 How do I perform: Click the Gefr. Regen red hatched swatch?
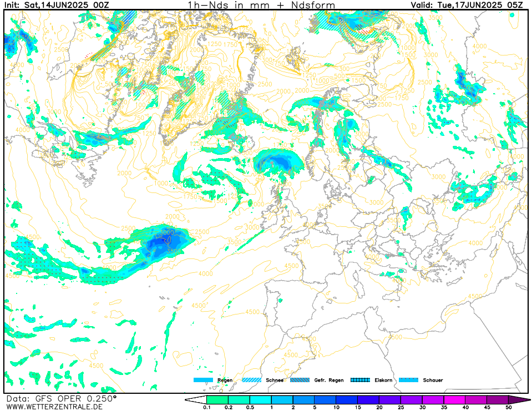coord(300,380)
